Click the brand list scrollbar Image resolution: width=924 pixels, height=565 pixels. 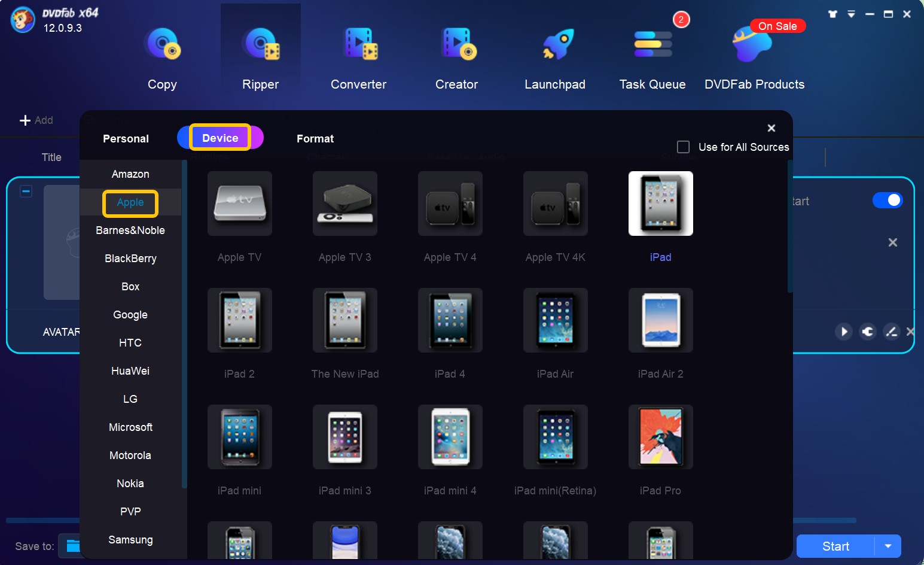184,323
